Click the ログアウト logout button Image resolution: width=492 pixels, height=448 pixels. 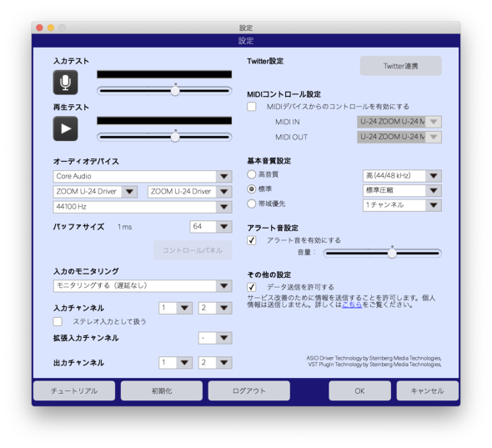(x=249, y=391)
